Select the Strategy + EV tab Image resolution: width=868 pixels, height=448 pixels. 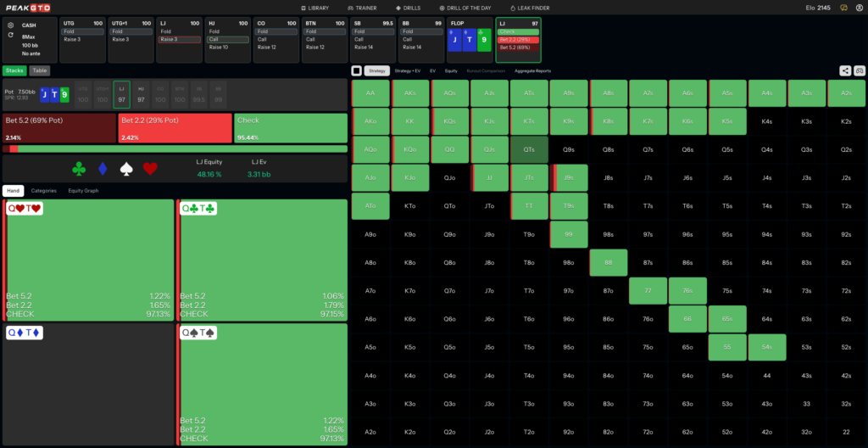pos(408,71)
